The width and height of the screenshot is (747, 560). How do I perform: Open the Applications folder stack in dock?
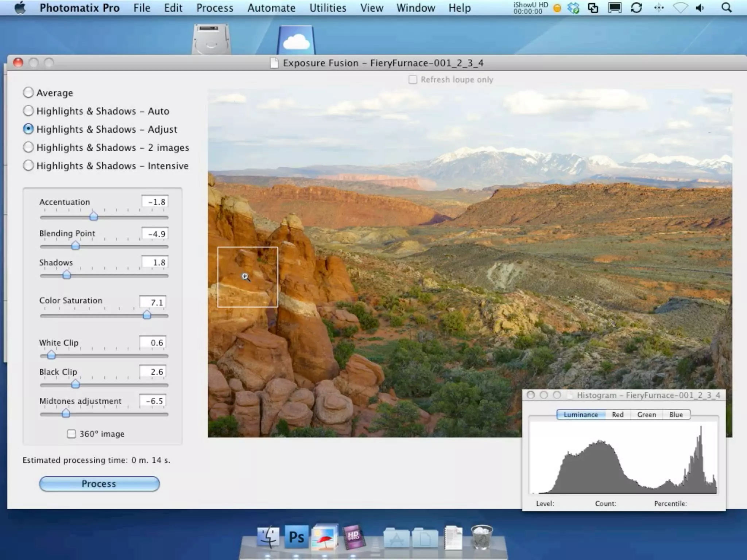click(396, 537)
